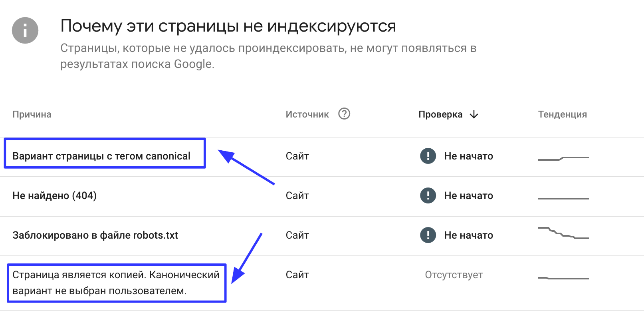Click the Тенденция column header
644x315 pixels.
563,114
